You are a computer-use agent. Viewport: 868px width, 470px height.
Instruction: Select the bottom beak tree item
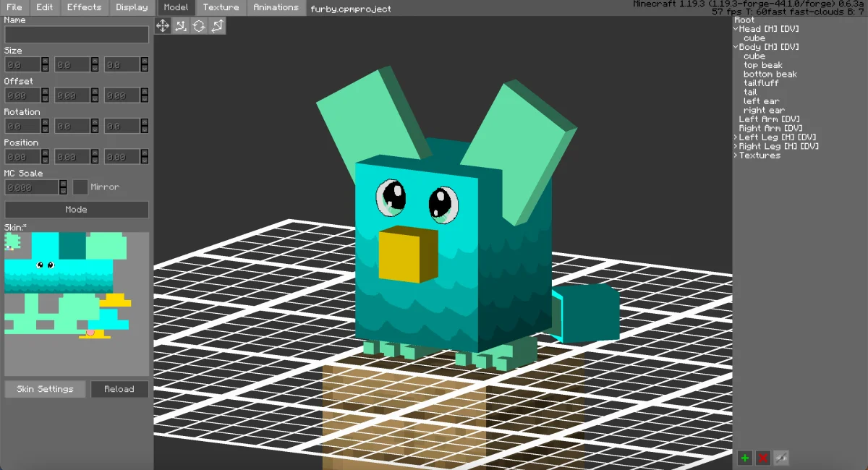pos(770,74)
